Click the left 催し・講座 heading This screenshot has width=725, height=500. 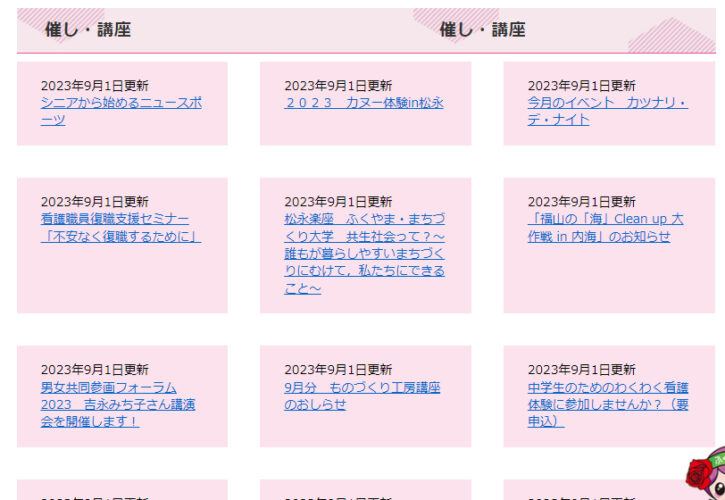[x=88, y=30]
